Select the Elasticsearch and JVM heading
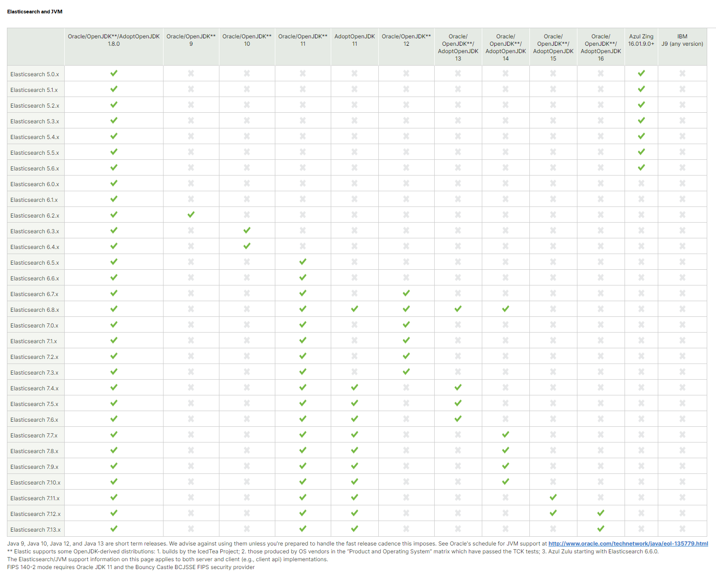The height and width of the screenshot is (588, 716). tap(35, 12)
